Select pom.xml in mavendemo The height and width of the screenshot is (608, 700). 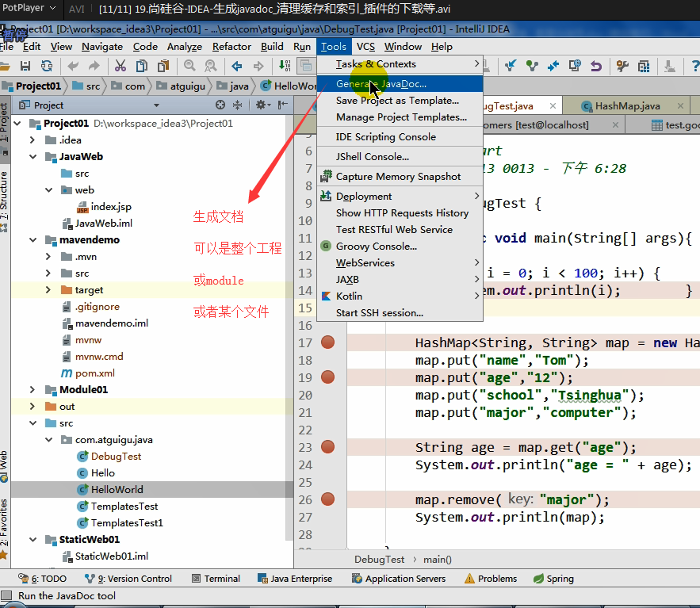[94, 373]
